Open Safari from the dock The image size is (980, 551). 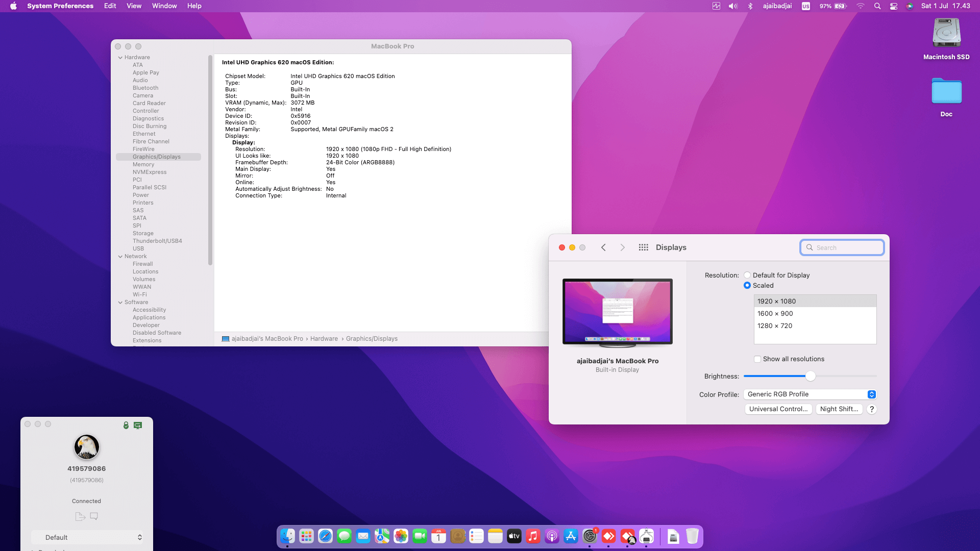[x=325, y=536]
